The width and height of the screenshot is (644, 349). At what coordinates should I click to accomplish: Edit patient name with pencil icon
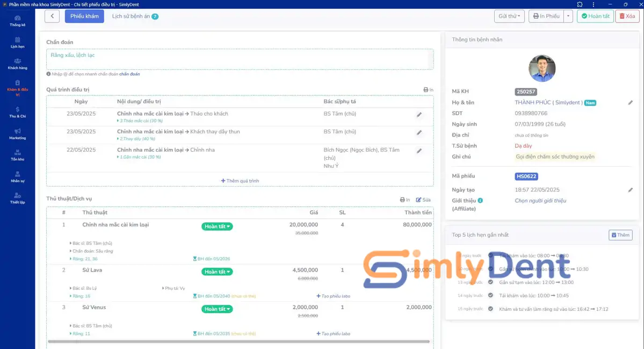click(630, 103)
